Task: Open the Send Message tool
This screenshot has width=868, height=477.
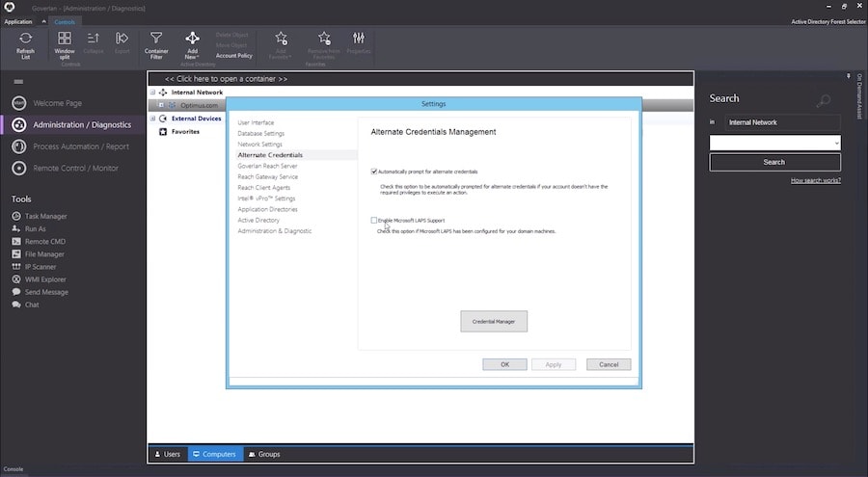Action: (x=40, y=292)
